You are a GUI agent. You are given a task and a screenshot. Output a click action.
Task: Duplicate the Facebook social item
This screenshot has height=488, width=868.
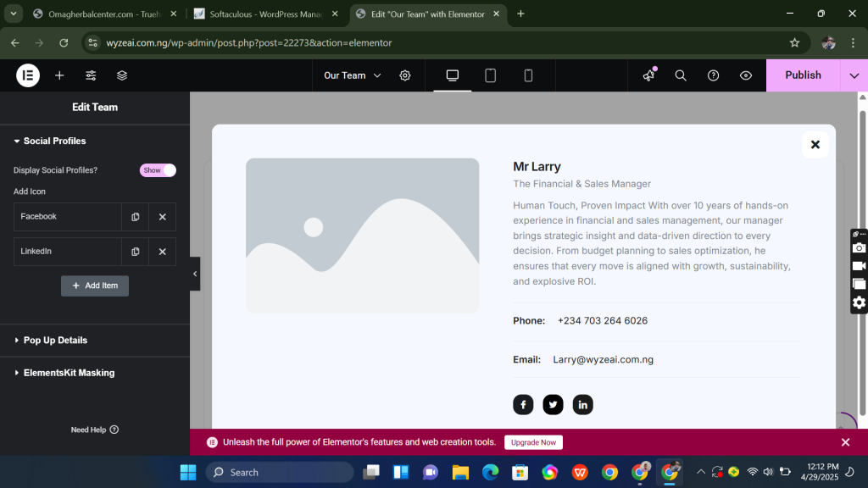coord(135,217)
